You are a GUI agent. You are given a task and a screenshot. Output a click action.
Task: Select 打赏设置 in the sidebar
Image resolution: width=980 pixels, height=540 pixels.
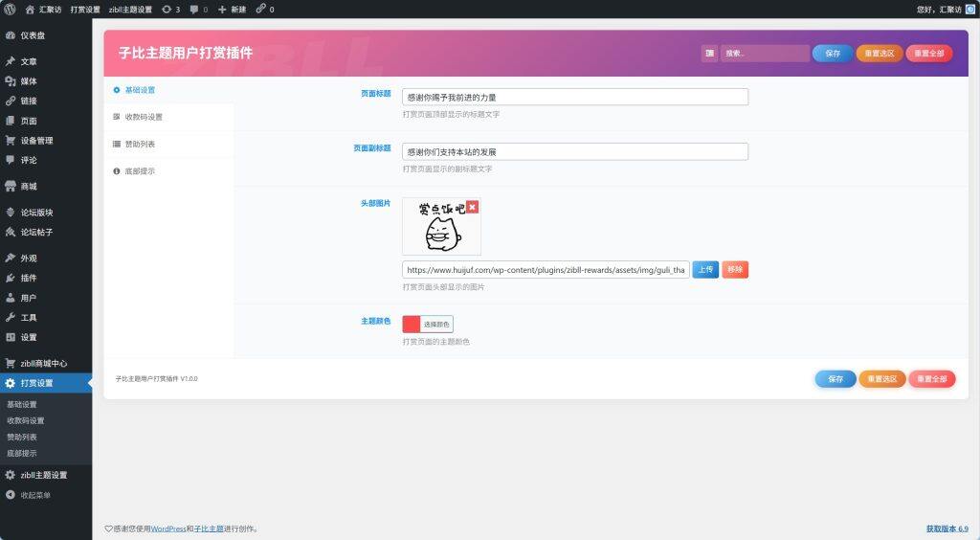point(46,383)
